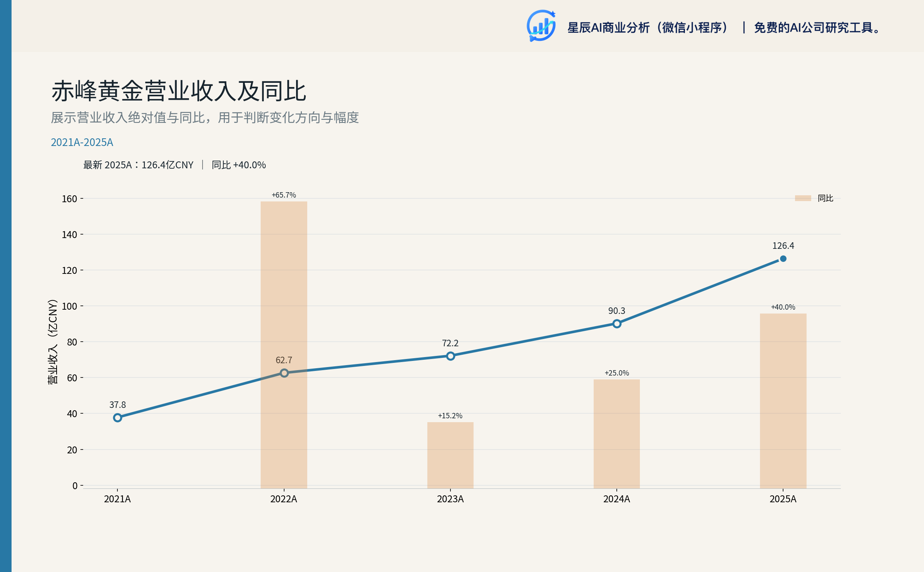Click the date range 2021A-2025A
Viewport: 924px width, 572px height.
[82, 143]
